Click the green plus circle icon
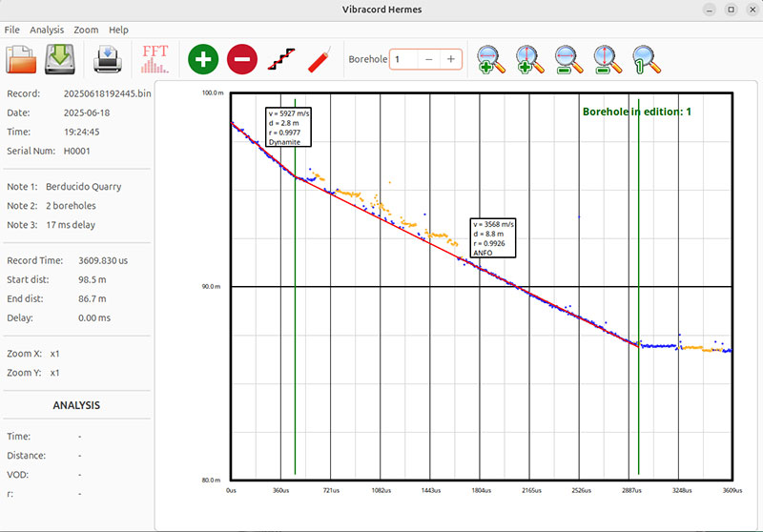 coord(202,59)
